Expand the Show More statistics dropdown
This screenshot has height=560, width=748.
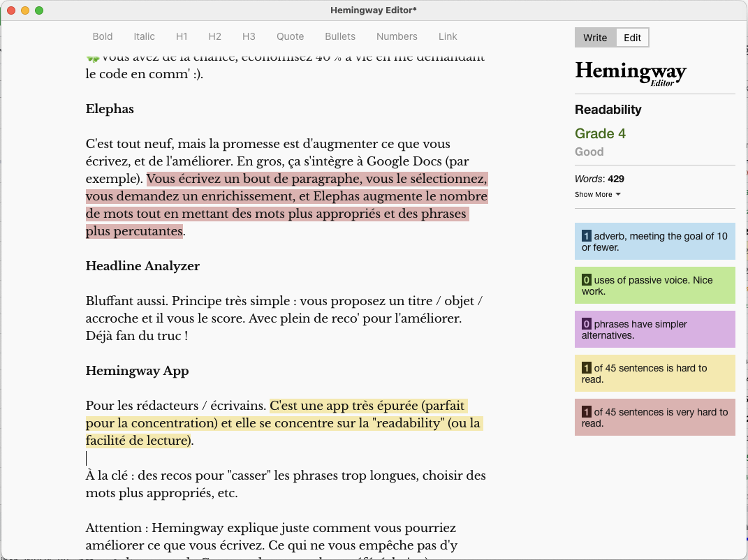click(598, 195)
